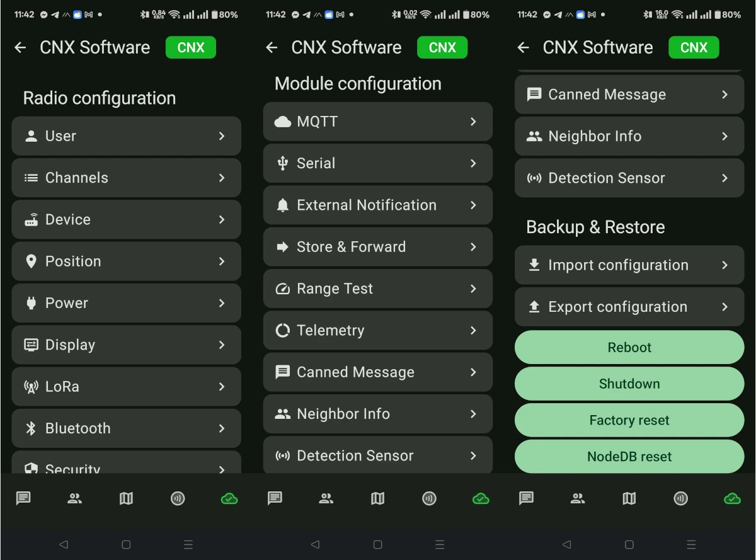Tap the Reboot button

pyautogui.click(x=629, y=347)
